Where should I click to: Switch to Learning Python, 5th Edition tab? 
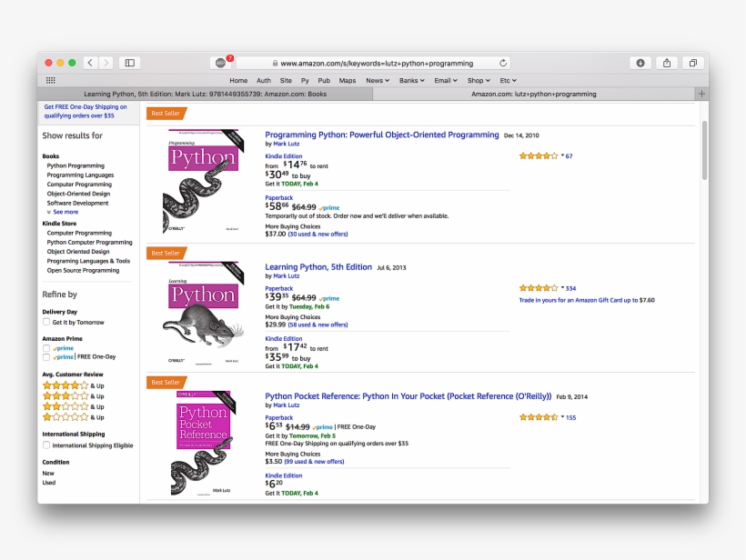[205, 95]
